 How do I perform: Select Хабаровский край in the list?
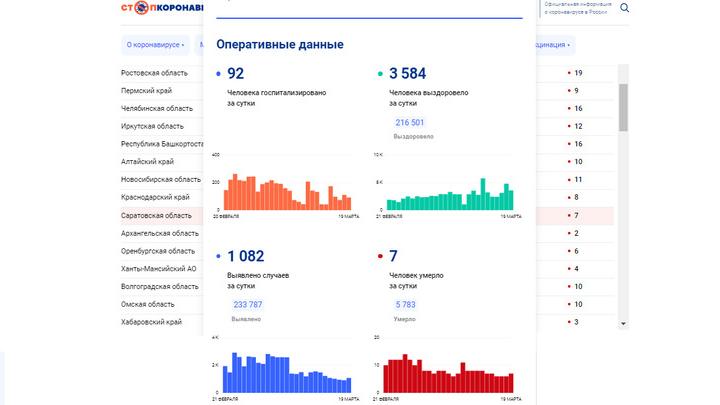coord(151,322)
